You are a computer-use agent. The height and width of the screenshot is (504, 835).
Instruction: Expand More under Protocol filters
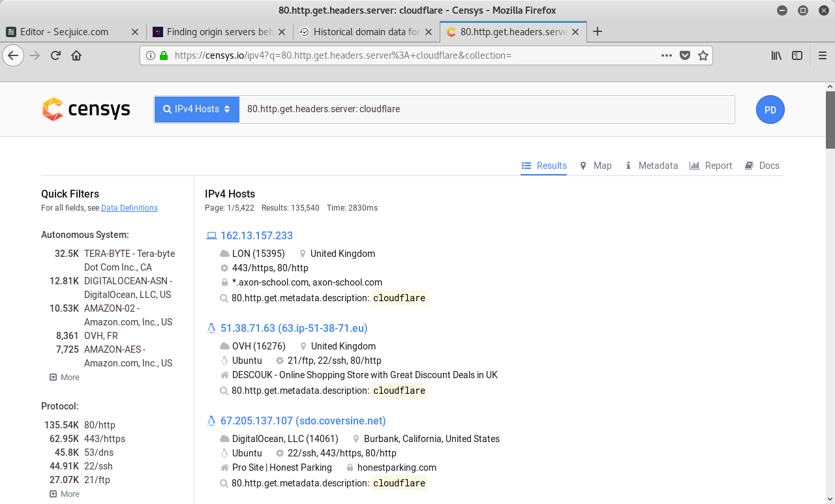65,494
